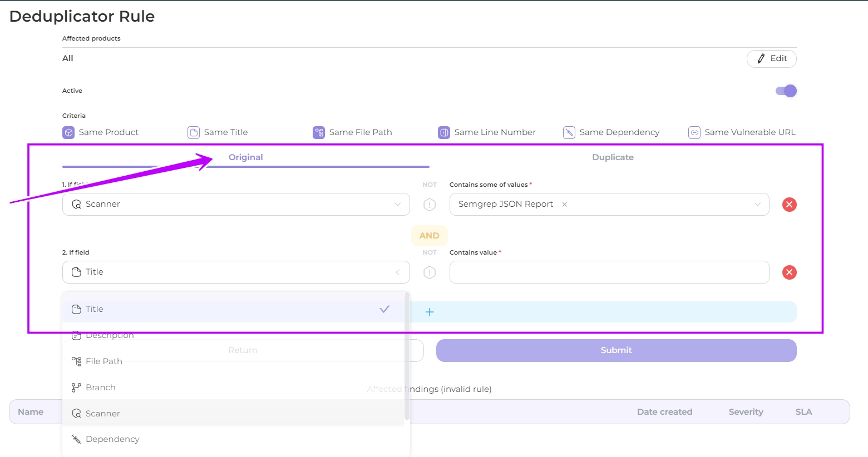
Task: Toggle NOT for the Scanner condition
Action: (430, 205)
